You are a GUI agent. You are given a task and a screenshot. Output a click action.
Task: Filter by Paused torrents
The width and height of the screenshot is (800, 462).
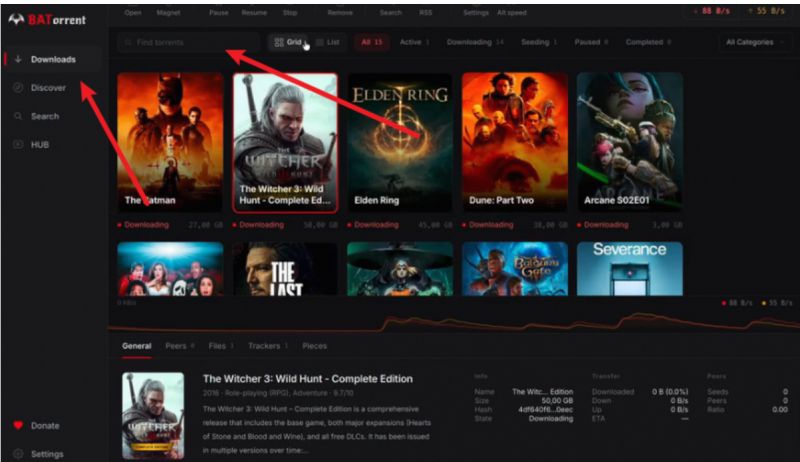click(591, 42)
